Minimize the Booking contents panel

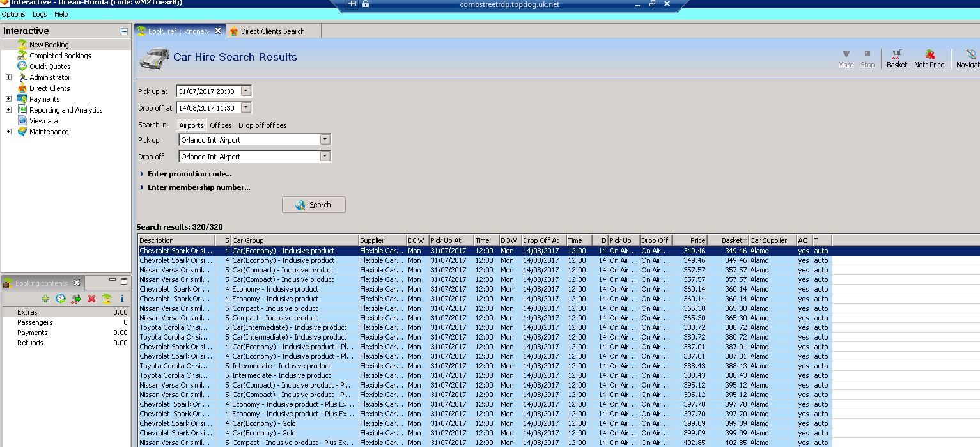(113, 281)
